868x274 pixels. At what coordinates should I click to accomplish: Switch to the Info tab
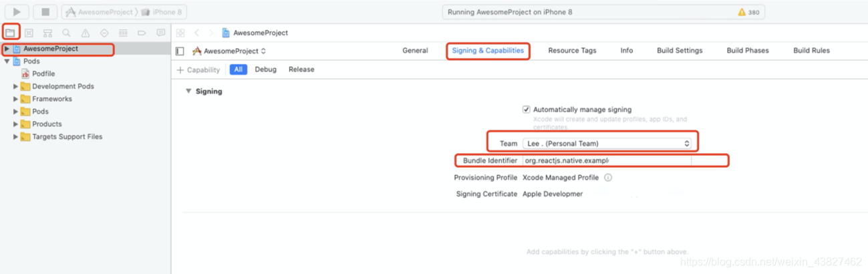pyautogui.click(x=627, y=51)
